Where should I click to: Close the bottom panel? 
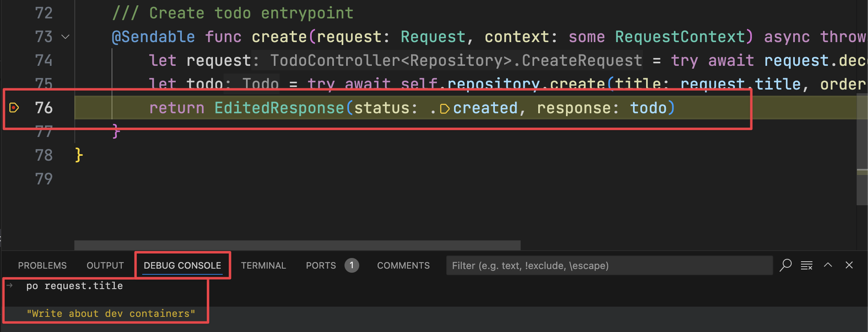[x=849, y=265]
